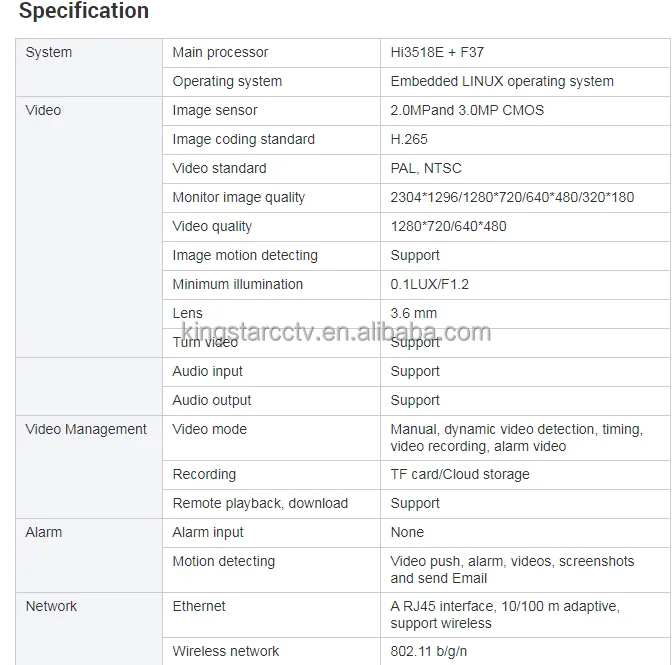Select the Hi3518E + F37 value
672x665 pixels.
(x=437, y=52)
